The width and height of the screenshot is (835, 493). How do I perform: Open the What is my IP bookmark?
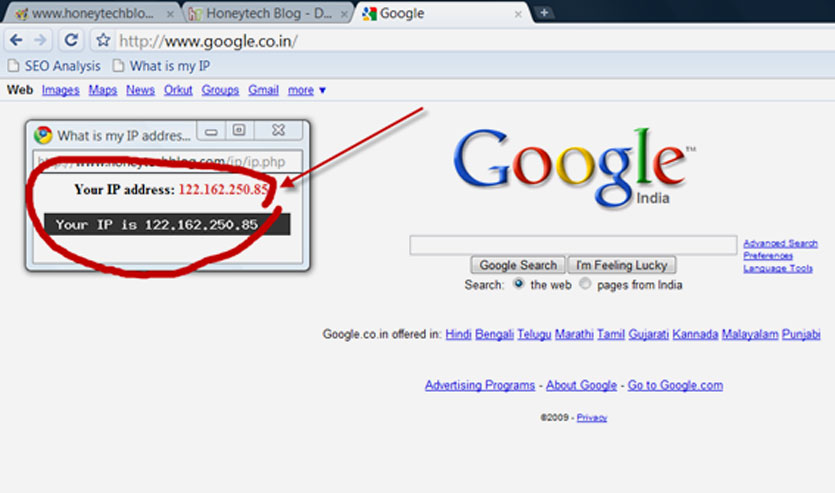161,66
